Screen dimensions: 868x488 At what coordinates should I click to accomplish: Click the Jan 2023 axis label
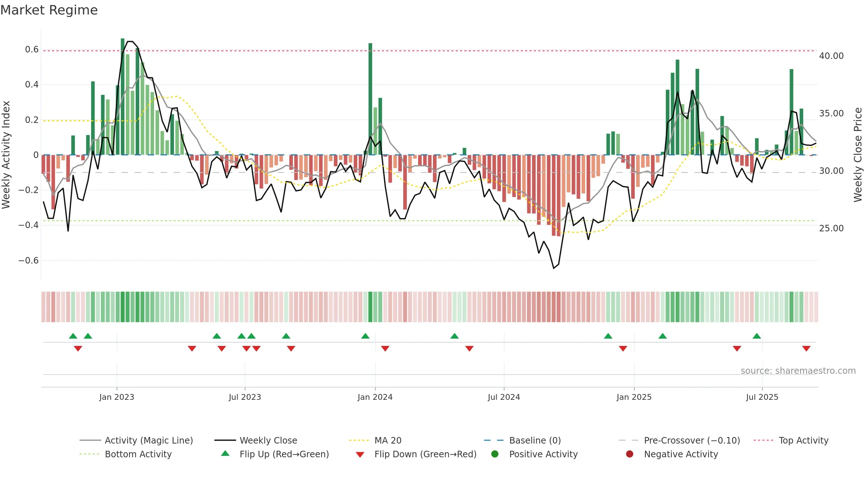(117, 397)
